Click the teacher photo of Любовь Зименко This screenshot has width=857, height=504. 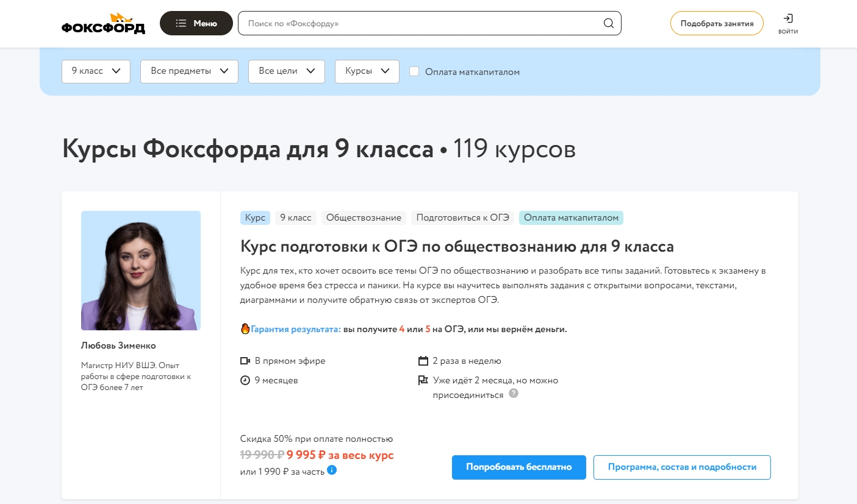(141, 271)
